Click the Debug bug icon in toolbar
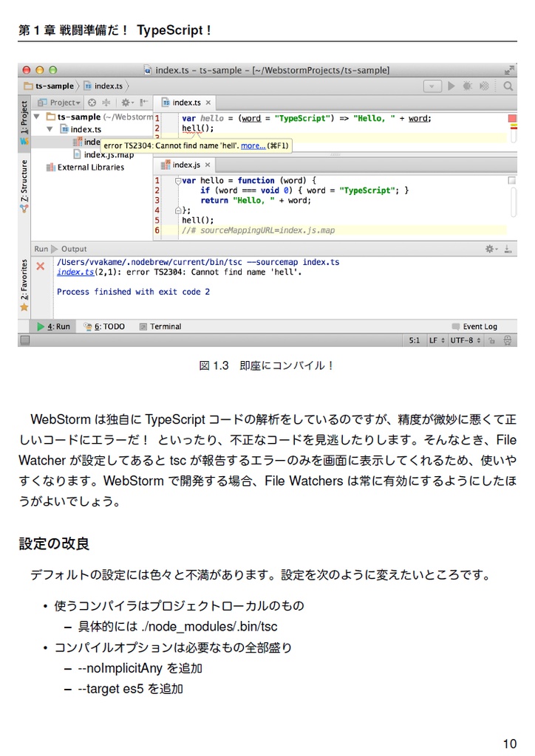This screenshot has width=535, height=756. point(467,86)
